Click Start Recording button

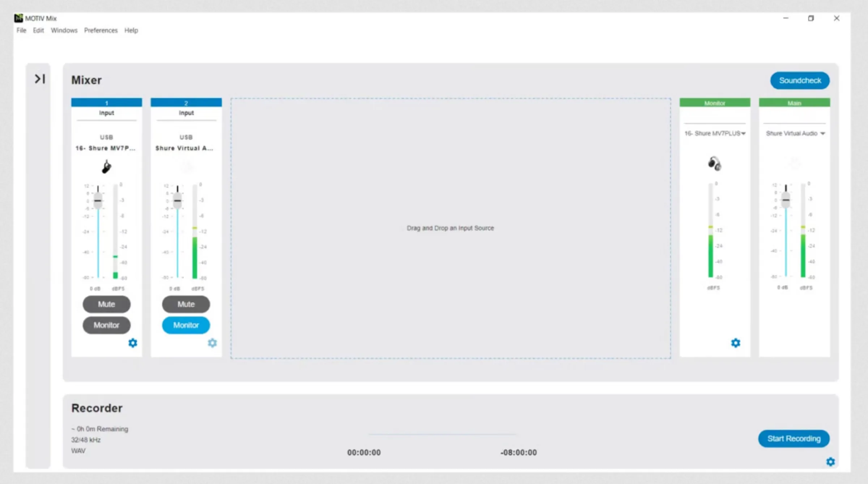click(794, 438)
